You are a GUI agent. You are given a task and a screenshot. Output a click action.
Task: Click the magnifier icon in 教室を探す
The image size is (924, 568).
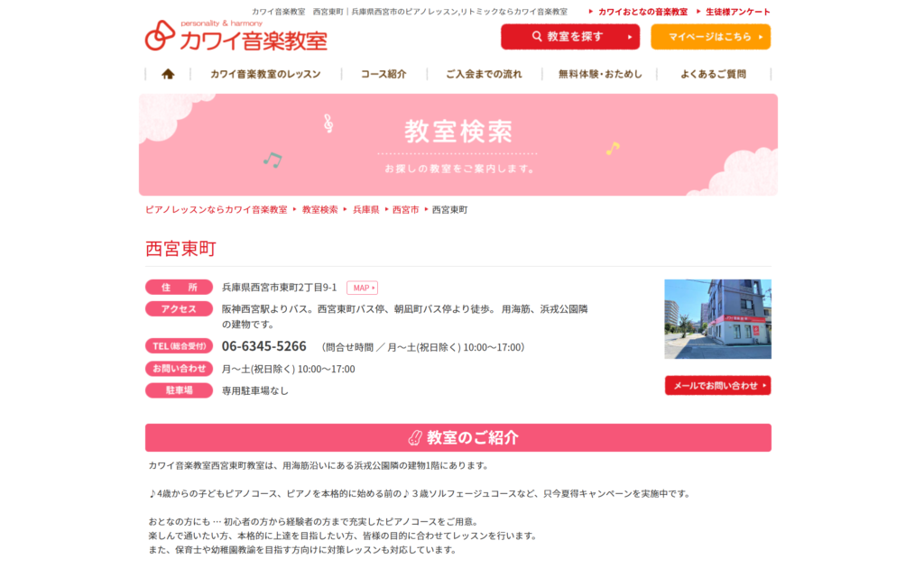coord(537,36)
